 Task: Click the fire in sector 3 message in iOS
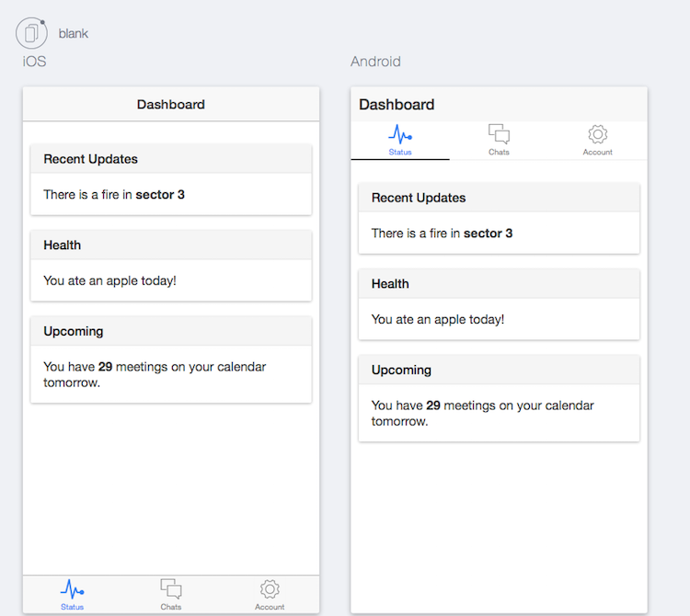click(114, 195)
